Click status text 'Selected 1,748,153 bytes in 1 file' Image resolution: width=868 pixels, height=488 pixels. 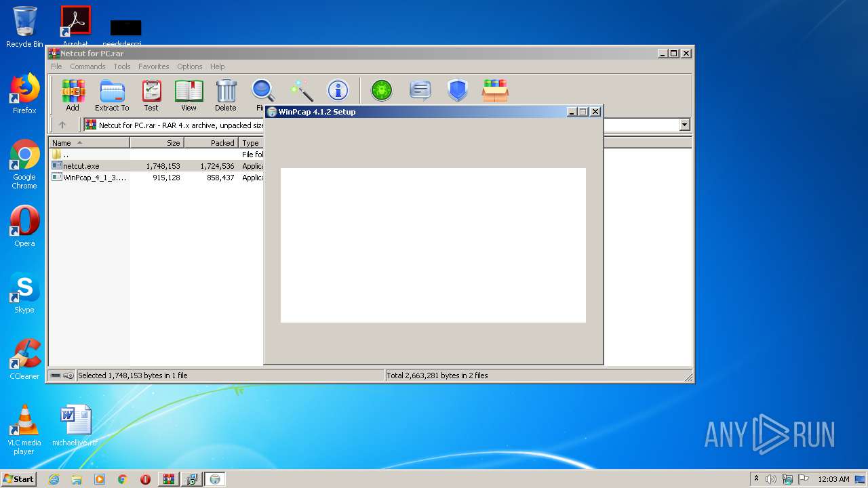pyautogui.click(x=133, y=375)
